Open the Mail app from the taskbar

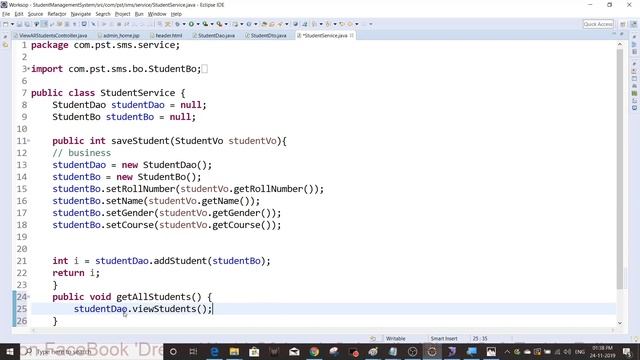(294, 351)
